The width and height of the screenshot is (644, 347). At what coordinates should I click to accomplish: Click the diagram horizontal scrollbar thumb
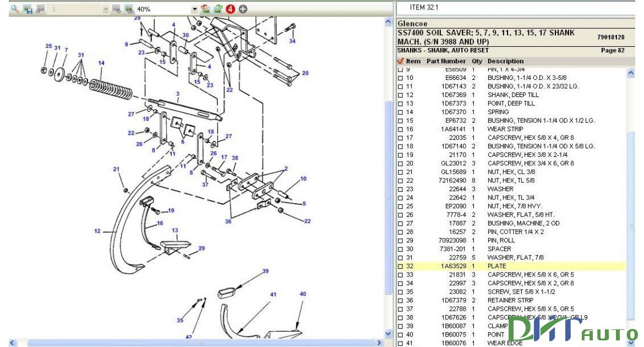(x=200, y=343)
